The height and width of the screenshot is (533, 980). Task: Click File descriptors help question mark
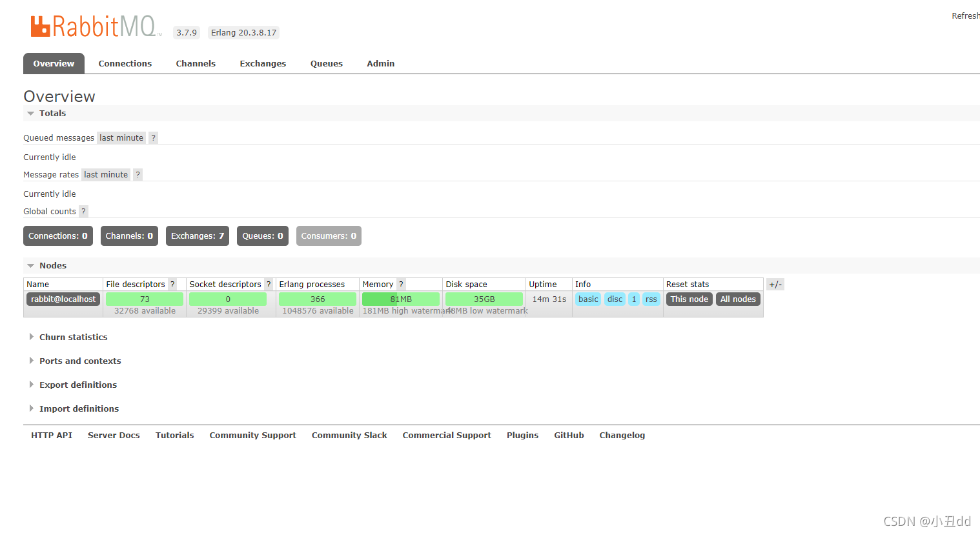(172, 285)
